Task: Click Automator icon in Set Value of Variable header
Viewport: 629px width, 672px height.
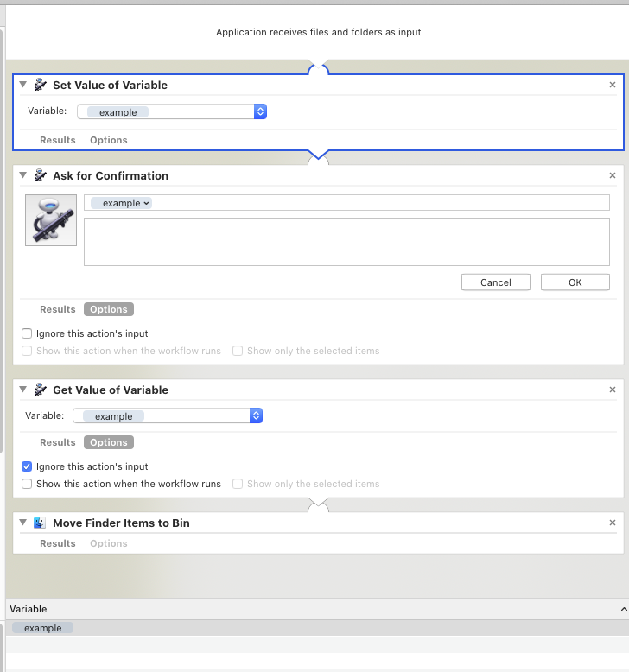Action: tap(41, 85)
